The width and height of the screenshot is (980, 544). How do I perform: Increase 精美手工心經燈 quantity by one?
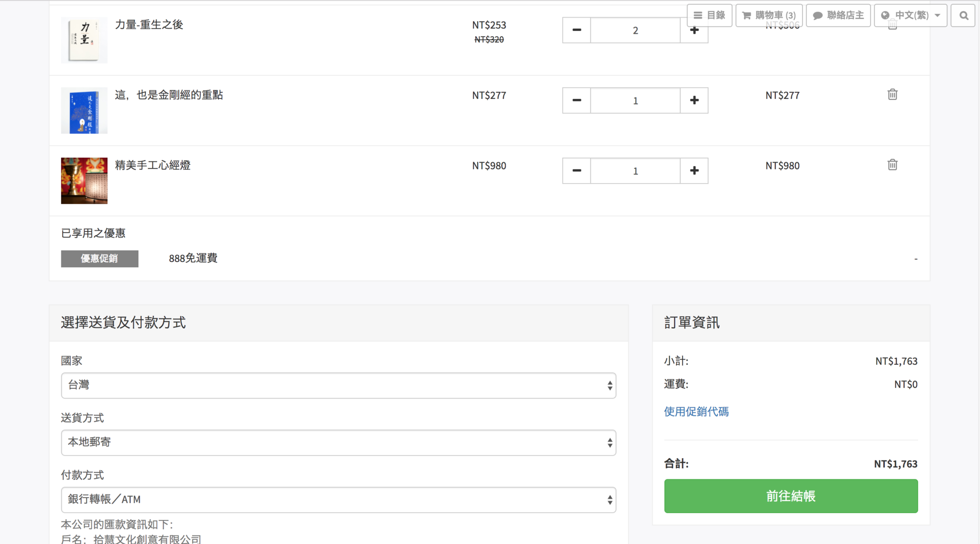(x=694, y=171)
